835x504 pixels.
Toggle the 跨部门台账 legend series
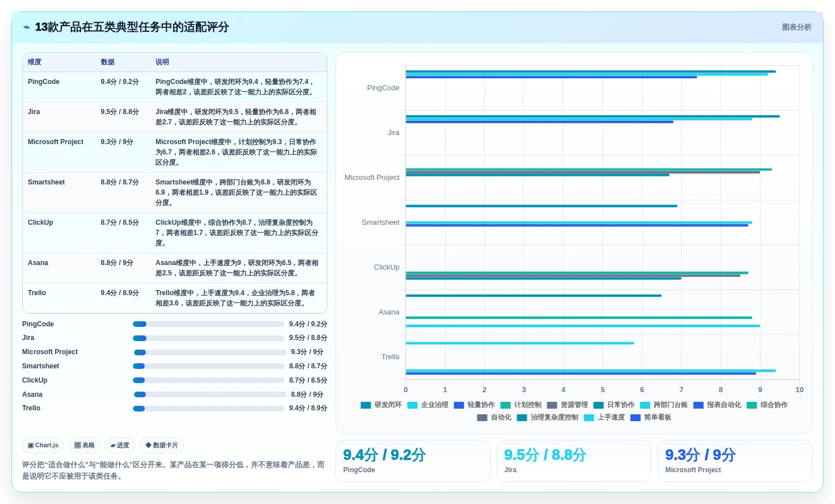[x=664, y=405]
